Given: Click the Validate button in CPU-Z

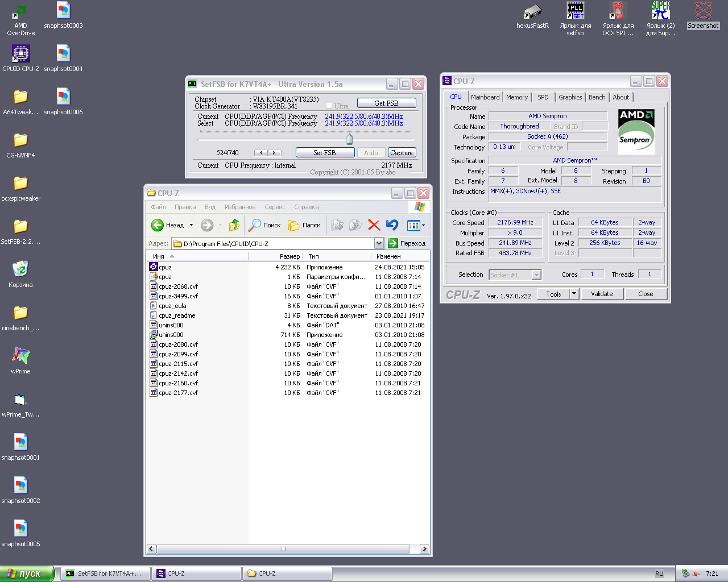Looking at the screenshot, I should [602, 294].
